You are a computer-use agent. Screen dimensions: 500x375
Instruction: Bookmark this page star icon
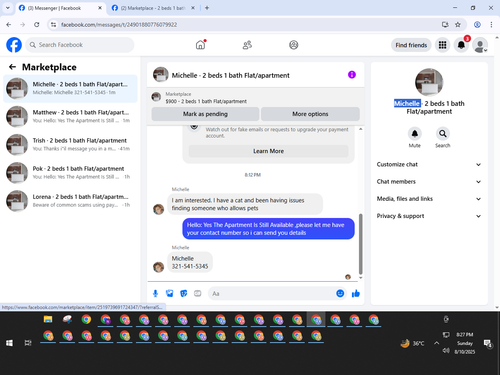tap(458, 24)
